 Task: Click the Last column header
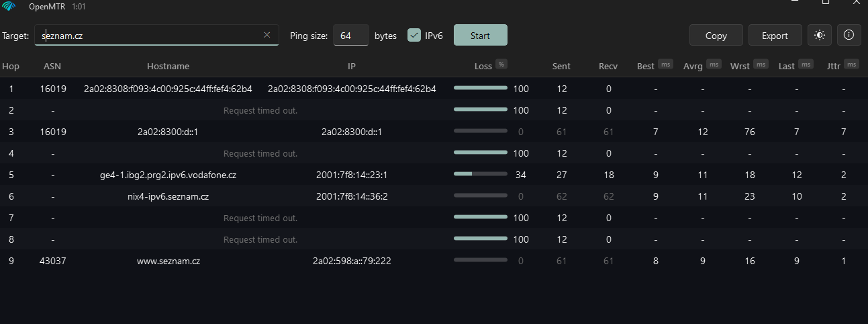pos(787,66)
